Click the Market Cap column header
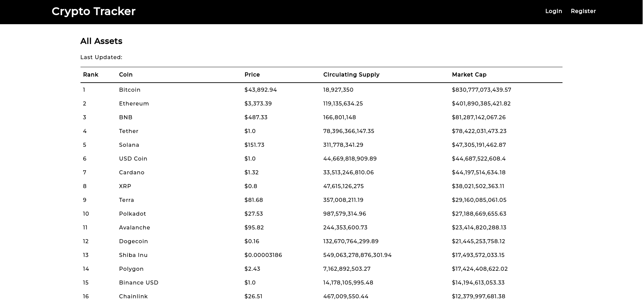 click(x=469, y=75)
